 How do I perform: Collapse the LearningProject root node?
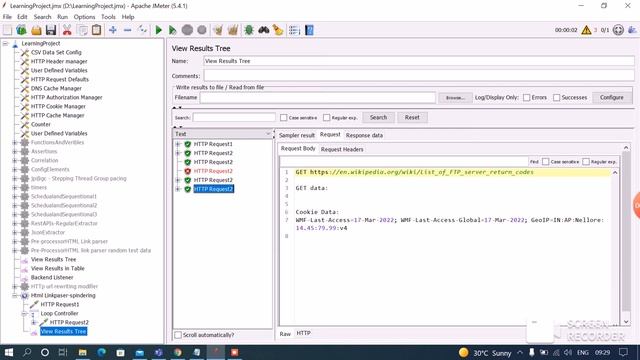pyautogui.click(x=5, y=43)
